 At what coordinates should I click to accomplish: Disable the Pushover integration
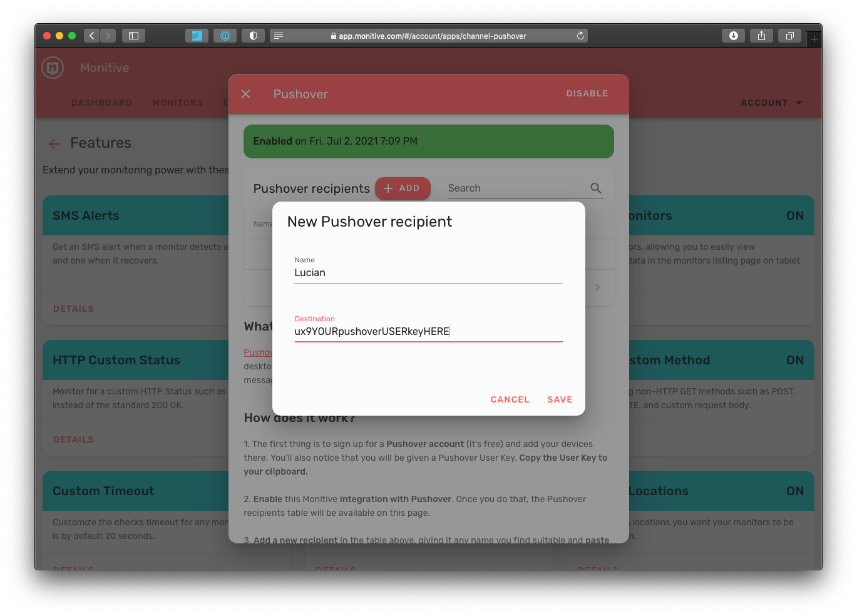coord(587,93)
